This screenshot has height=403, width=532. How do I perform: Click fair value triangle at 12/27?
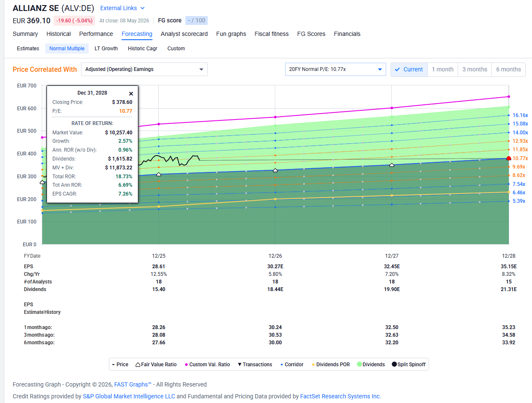coord(392,165)
